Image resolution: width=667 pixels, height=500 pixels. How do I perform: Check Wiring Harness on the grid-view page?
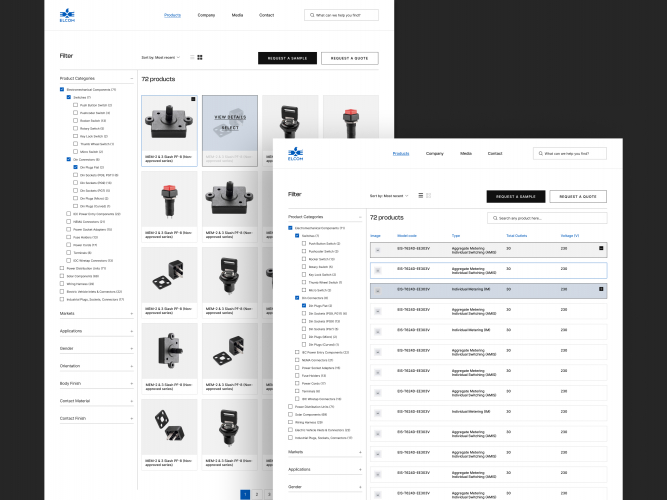tap(62, 283)
